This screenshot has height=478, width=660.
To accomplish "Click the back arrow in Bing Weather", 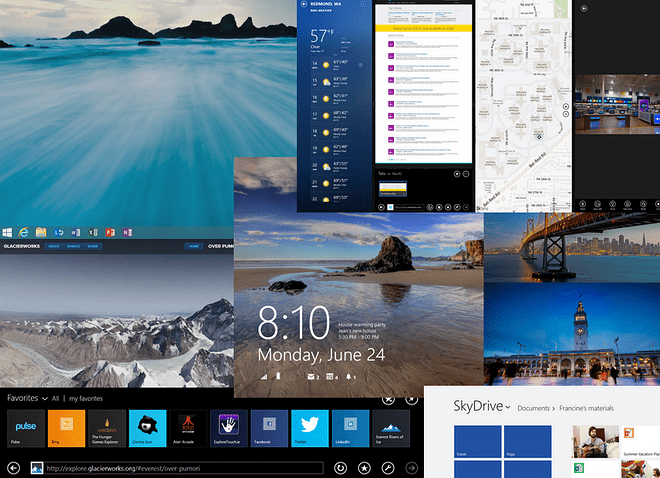I will point(303,4).
